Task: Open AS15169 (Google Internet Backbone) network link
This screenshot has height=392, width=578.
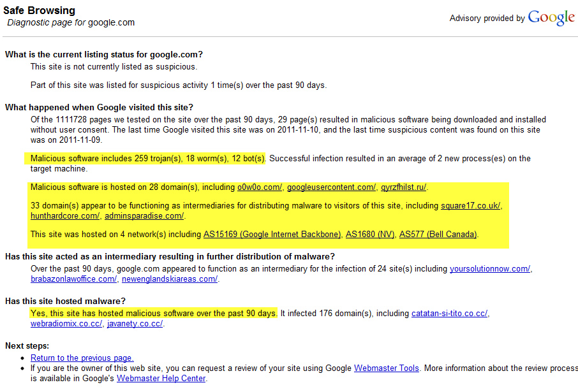Action: 272,235
